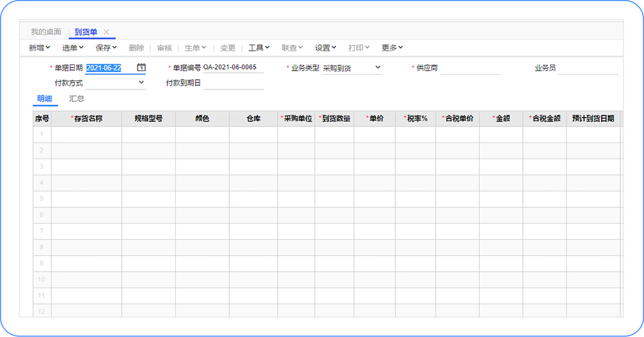Open the 保存 dropdown
The height and width of the screenshot is (337, 644).
tap(106, 48)
